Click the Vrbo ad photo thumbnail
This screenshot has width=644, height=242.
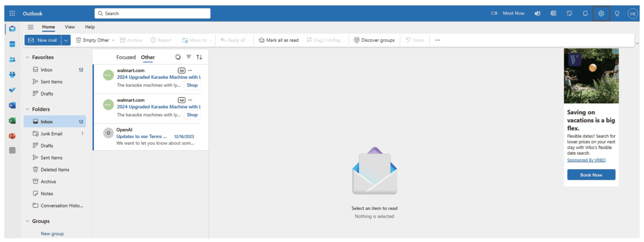pyautogui.click(x=591, y=76)
